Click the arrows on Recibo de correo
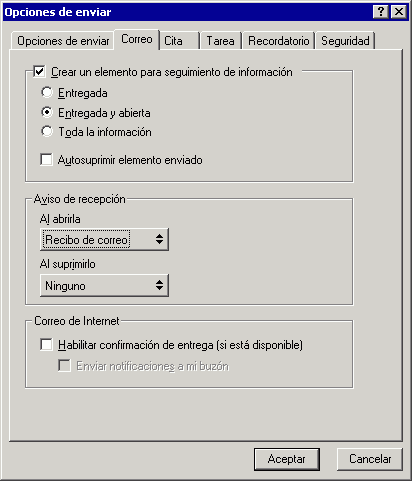Screen dimensions: 412x481 [159, 239]
